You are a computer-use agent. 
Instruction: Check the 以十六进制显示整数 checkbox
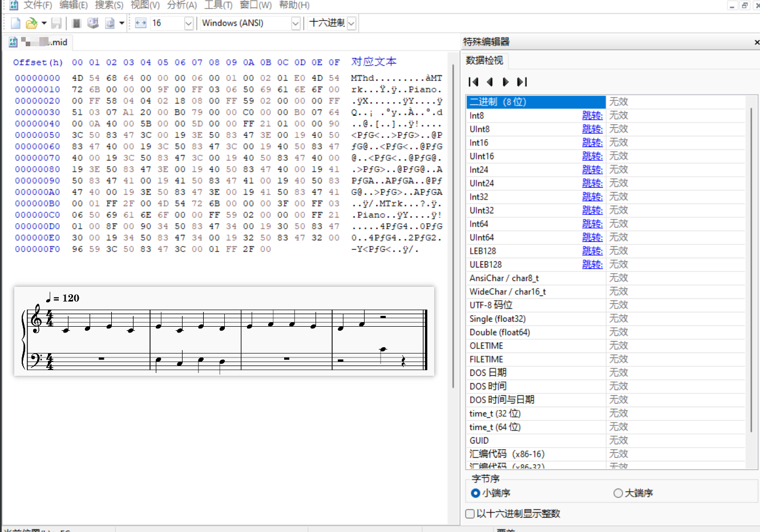(x=469, y=513)
